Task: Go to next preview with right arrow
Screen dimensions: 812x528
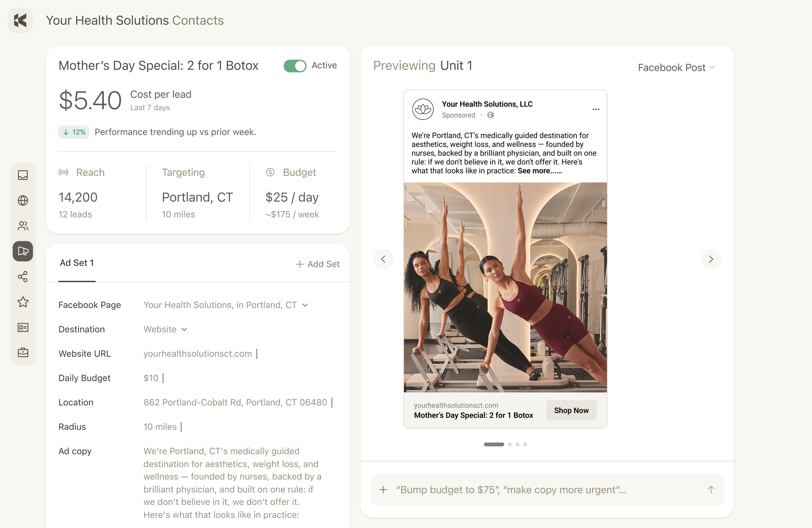Action: coord(711,259)
